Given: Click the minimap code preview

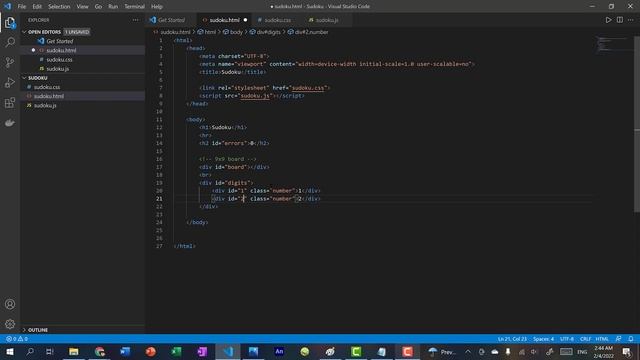Looking at the screenshot, I should [611, 44].
